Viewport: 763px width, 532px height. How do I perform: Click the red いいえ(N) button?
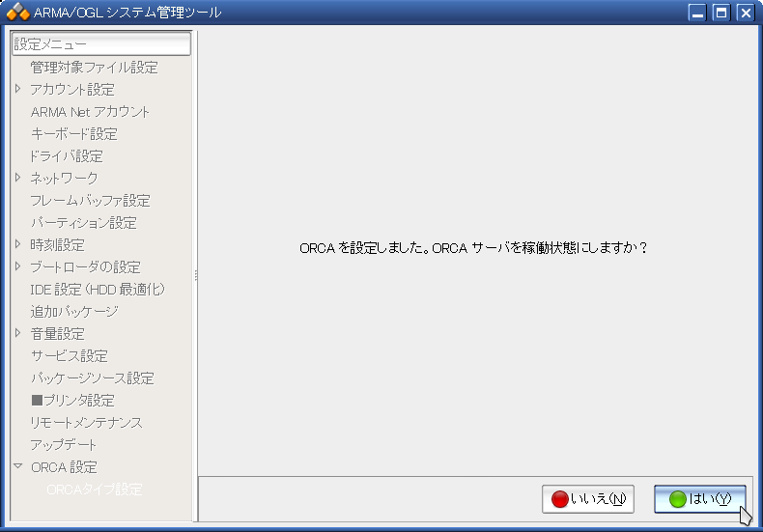point(587,499)
